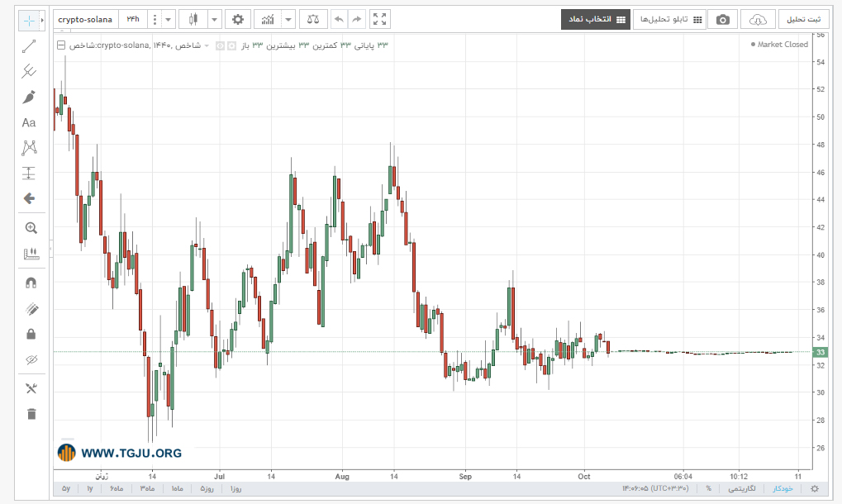Open chart properties gear in top toolbar

[x=237, y=20]
